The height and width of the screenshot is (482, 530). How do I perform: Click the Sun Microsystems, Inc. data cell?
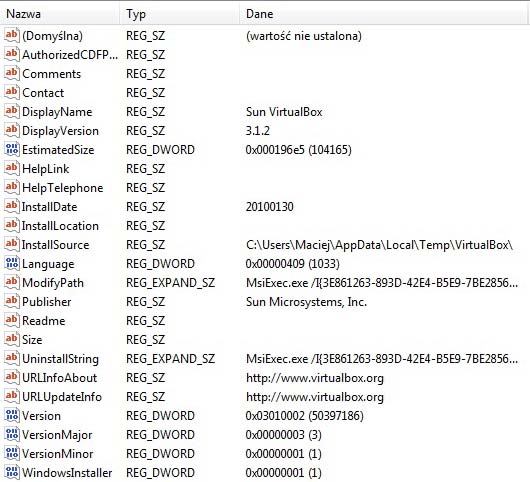point(306,302)
